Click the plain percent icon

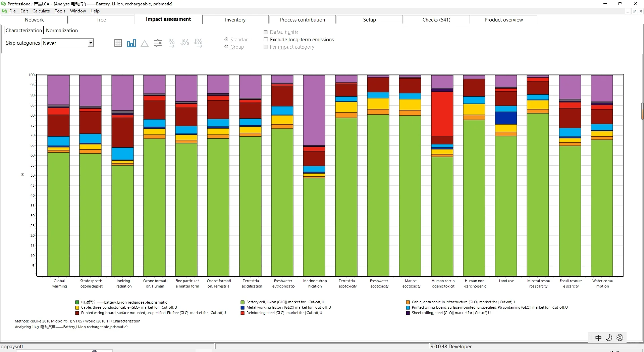(171, 43)
